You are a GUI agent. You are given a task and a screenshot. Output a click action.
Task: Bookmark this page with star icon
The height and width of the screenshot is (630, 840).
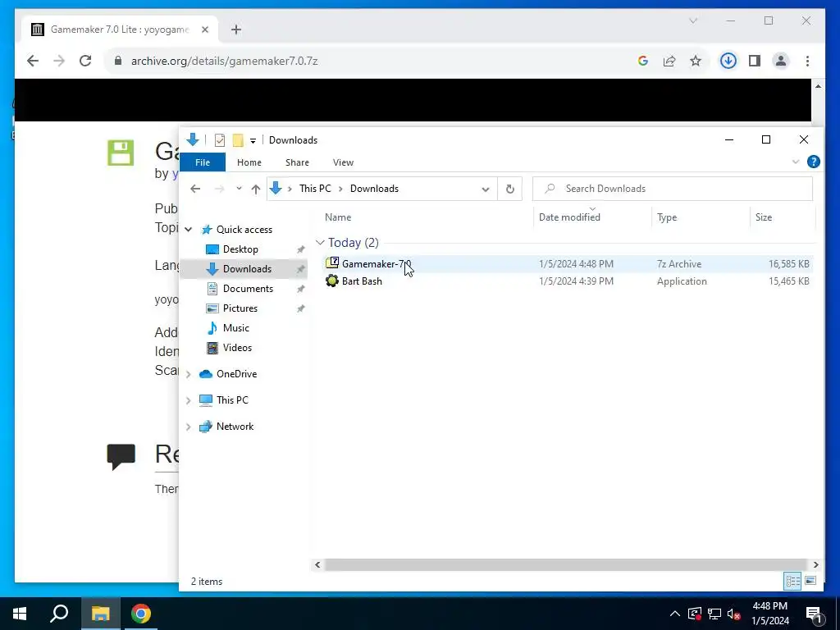pos(696,61)
